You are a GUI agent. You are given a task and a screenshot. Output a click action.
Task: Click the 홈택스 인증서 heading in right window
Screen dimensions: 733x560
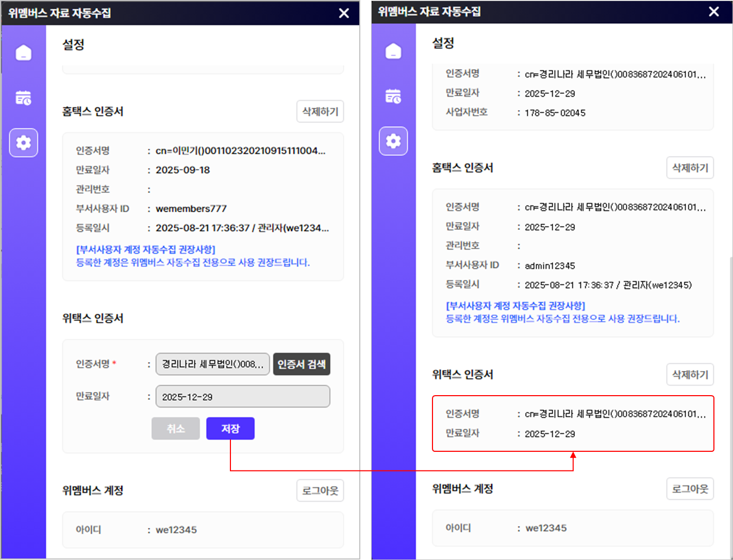click(462, 168)
